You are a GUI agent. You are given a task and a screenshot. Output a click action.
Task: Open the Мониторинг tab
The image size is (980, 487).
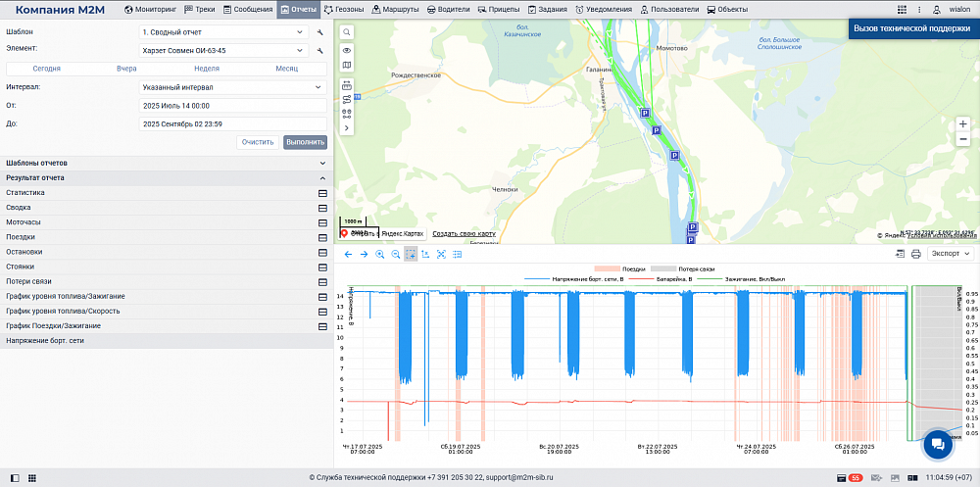coord(149,10)
